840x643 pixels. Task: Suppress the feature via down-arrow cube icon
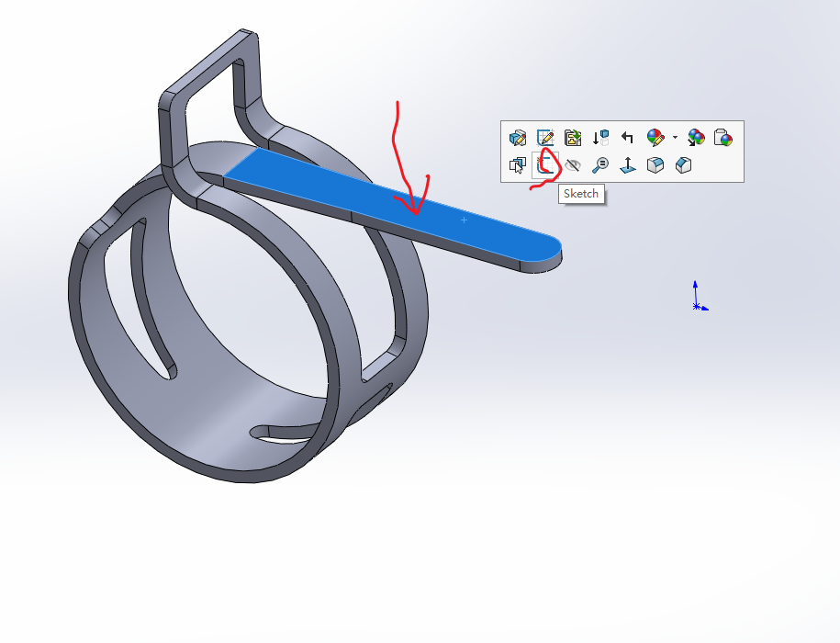point(600,138)
